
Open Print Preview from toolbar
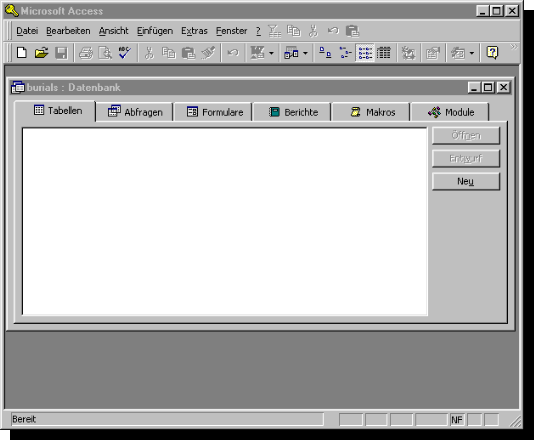coord(105,53)
